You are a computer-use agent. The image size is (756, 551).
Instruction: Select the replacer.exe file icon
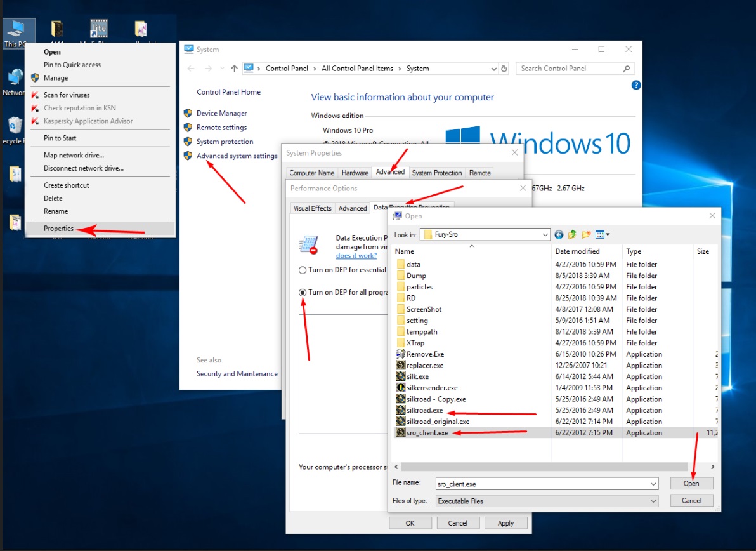pyautogui.click(x=400, y=365)
